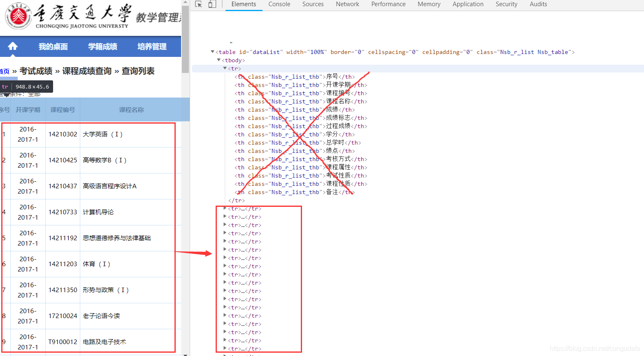The width and height of the screenshot is (644, 356).
Task: Click the 考试成绩 breadcrumb text
Action: 36,71
